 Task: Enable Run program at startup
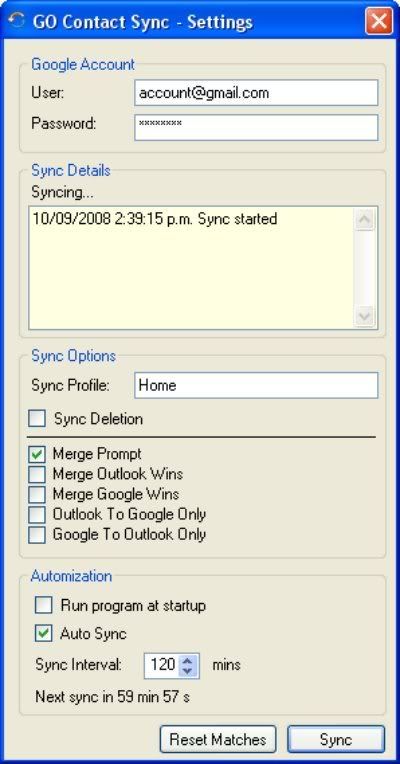pyautogui.click(x=44, y=606)
